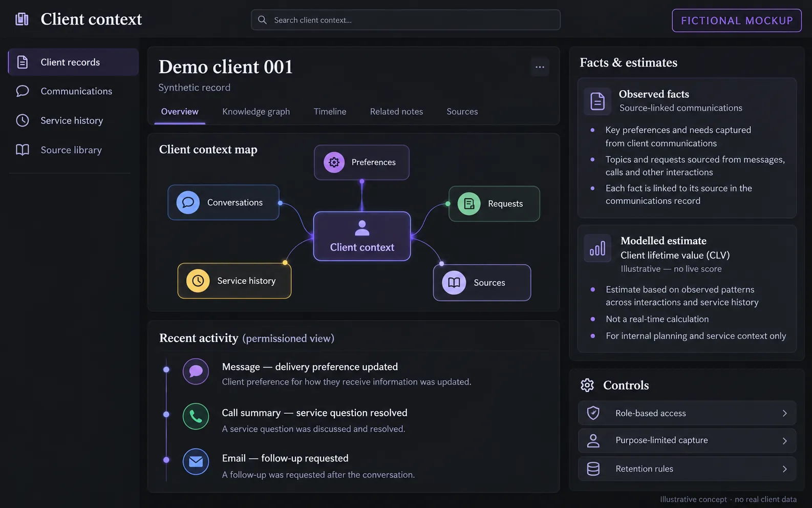The width and height of the screenshot is (812, 508).
Task: Expand the Purpose-limited capture chevron
Action: [x=784, y=441]
